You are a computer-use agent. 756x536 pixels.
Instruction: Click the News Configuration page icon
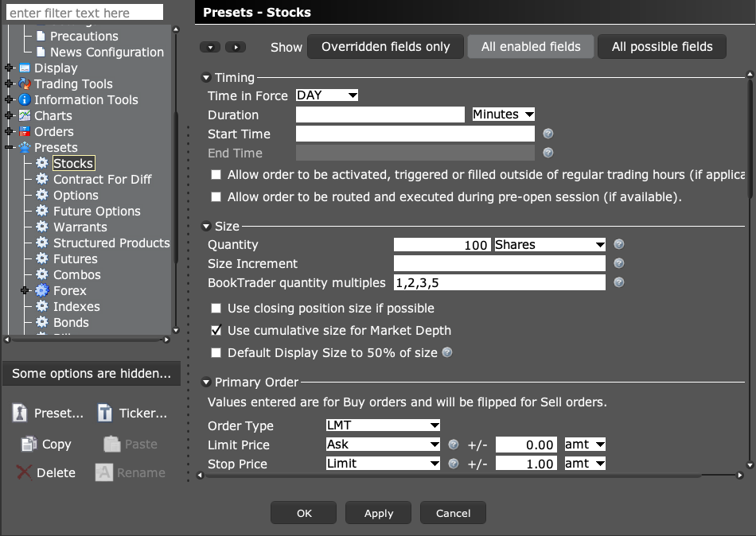pyautogui.click(x=41, y=52)
